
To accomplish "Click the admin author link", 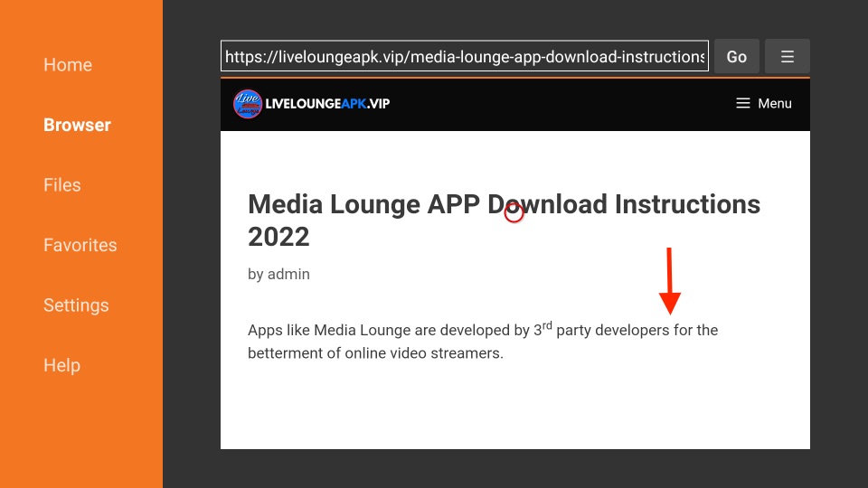I will pos(288,274).
